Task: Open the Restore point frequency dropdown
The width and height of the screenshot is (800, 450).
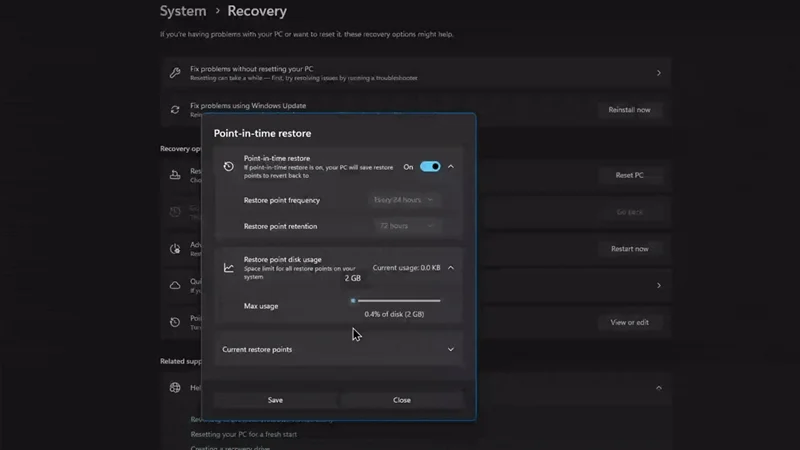Action: [404, 200]
